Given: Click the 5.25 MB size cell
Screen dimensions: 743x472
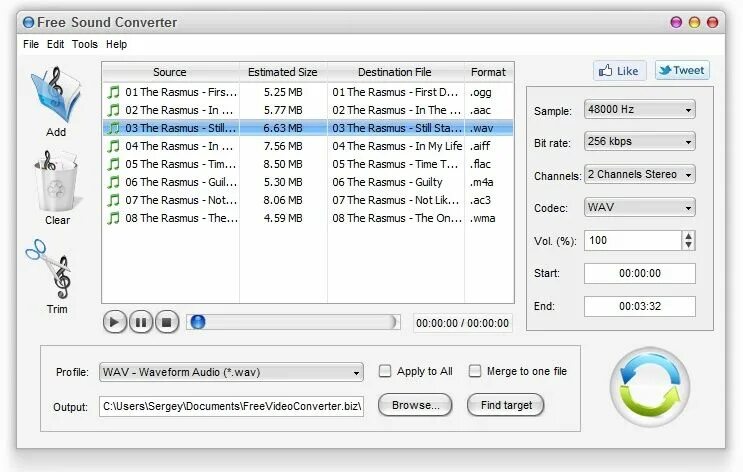Looking at the screenshot, I should tap(283, 92).
